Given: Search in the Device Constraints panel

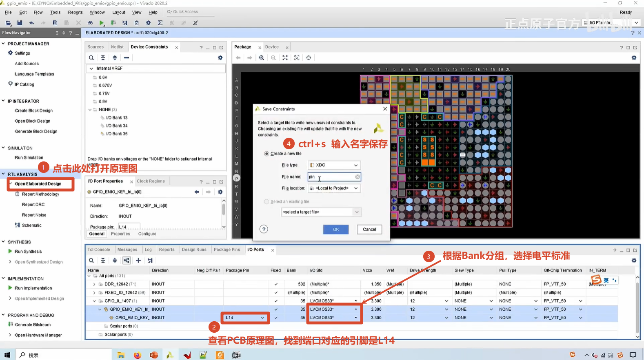Looking at the screenshot, I should click(x=91, y=58).
